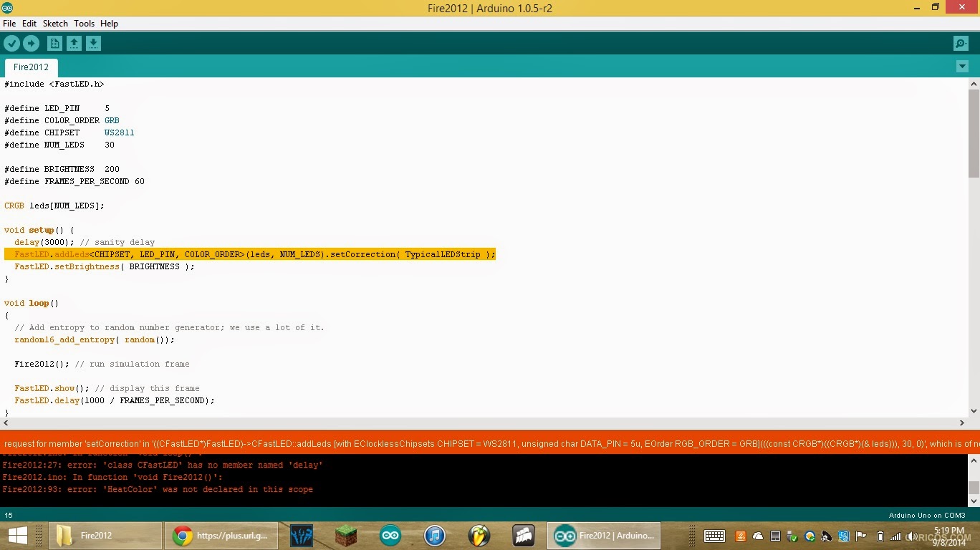Click the Verify sketch checkmark icon
This screenshot has width=980, height=550.
pyautogui.click(x=11, y=44)
